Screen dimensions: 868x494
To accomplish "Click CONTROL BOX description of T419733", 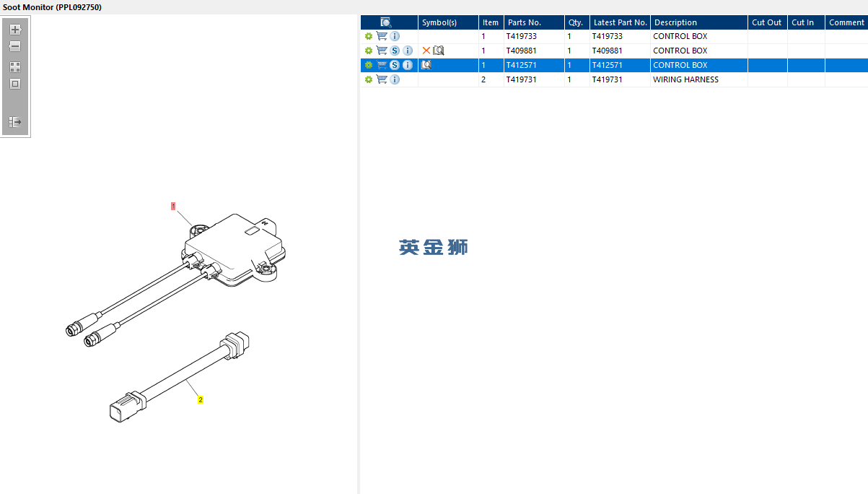I will (680, 36).
